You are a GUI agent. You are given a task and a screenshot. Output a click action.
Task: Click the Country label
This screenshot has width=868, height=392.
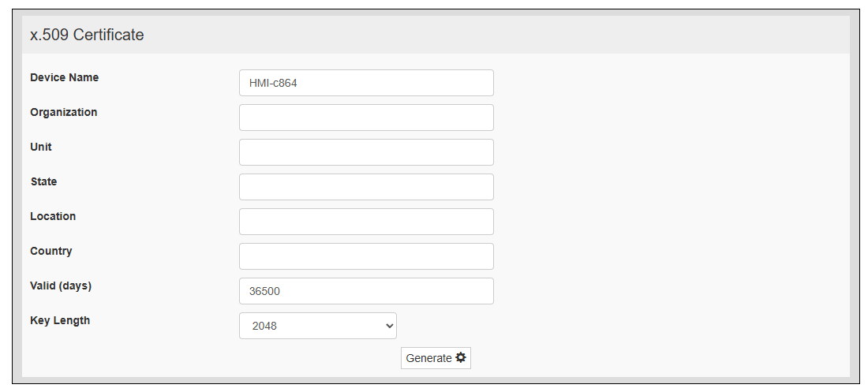pyautogui.click(x=51, y=251)
